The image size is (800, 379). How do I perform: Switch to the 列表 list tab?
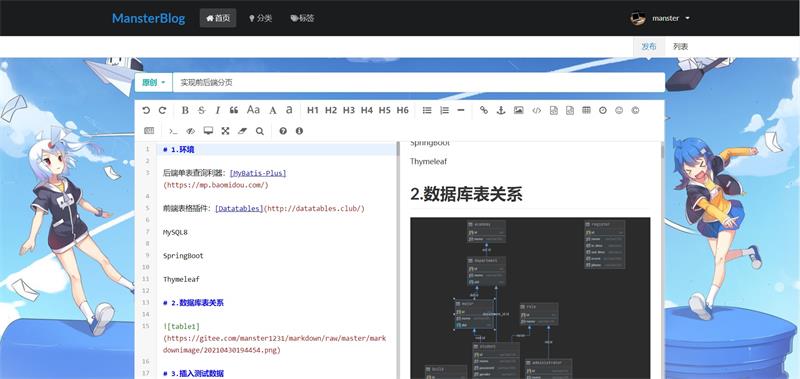tap(680, 46)
